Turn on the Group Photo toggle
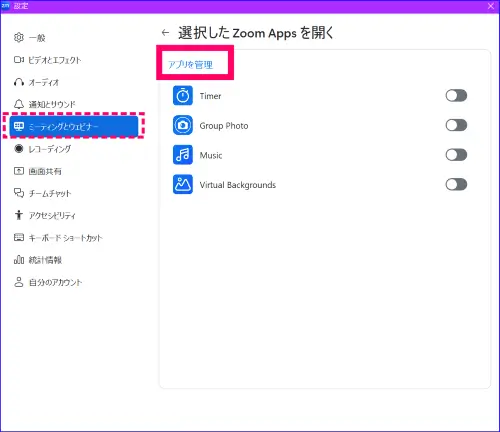Image resolution: width=500 pixels, height=432 pixels. (456, 125)
